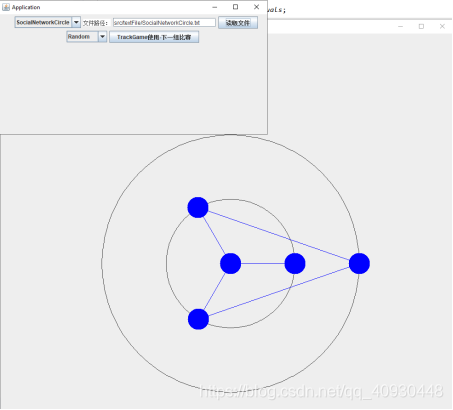Select the inner-orbit node linked to the center horizontally
Viewport: 453px width, 410px height.
[295, 264]
